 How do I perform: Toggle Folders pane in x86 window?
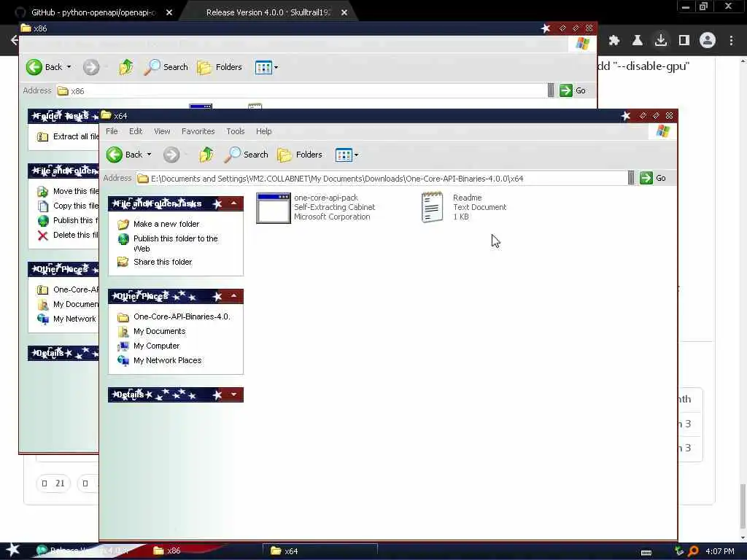point(220,67)
